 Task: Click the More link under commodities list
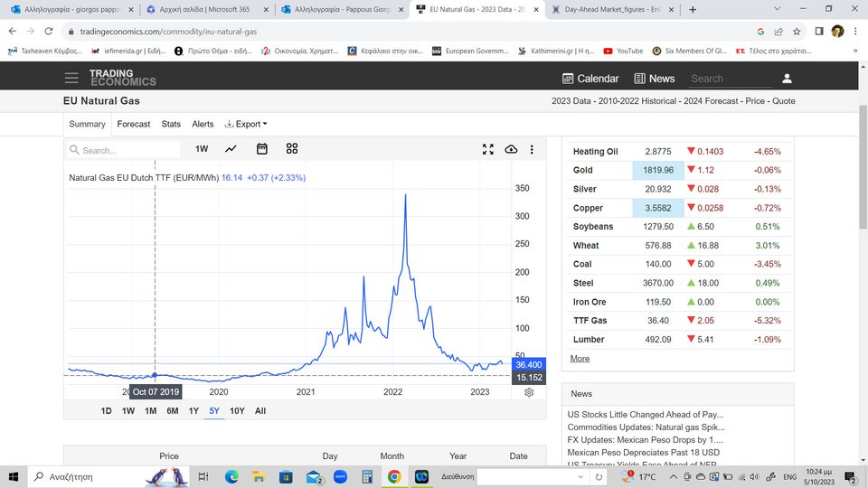pos(580,359)
